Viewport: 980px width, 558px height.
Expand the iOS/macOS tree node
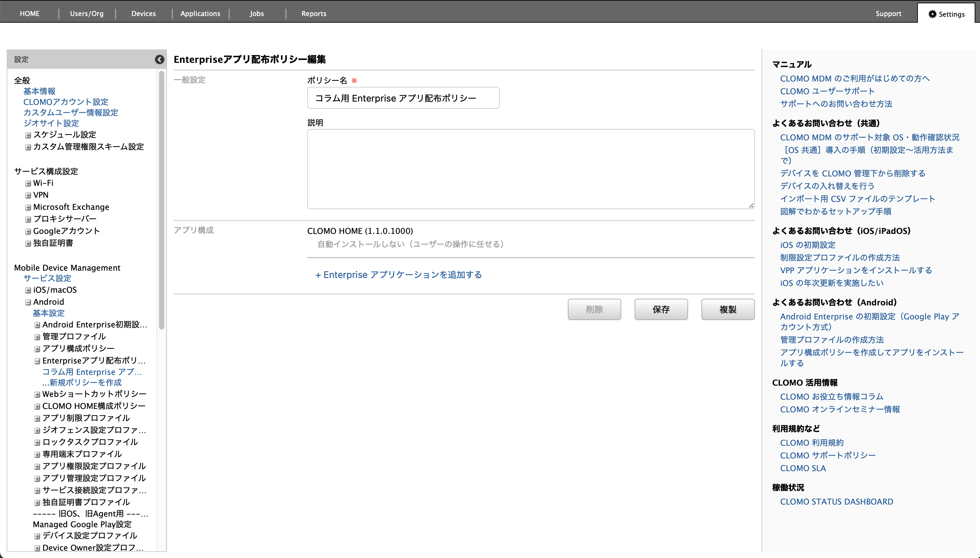(28, 290)
